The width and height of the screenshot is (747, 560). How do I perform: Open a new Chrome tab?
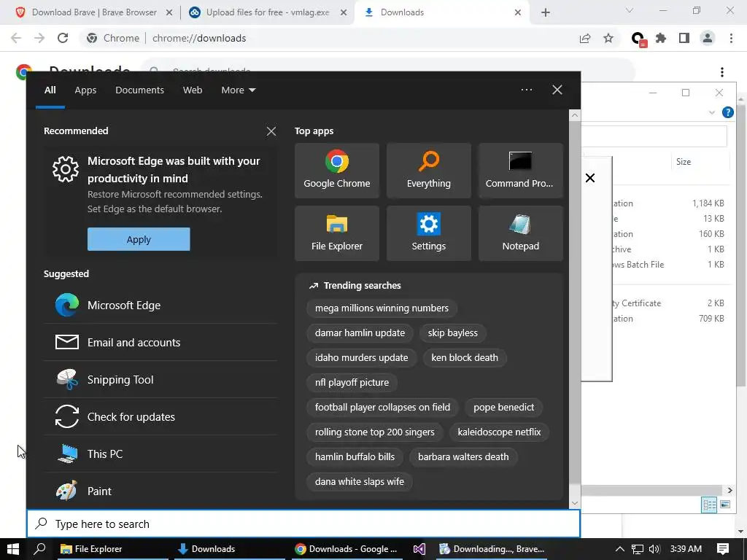546,13
